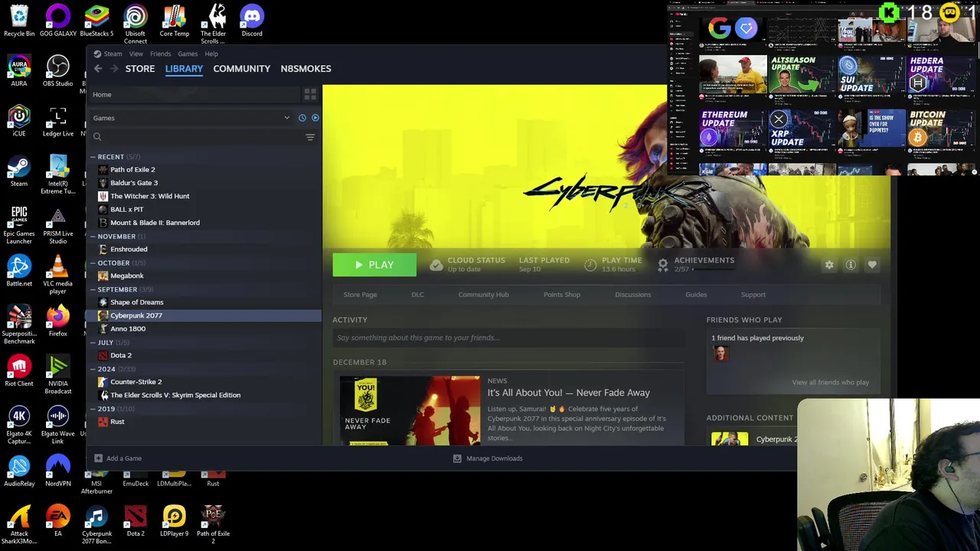
Task: Open Recycle Bin on the desktop
Action: 19,21
